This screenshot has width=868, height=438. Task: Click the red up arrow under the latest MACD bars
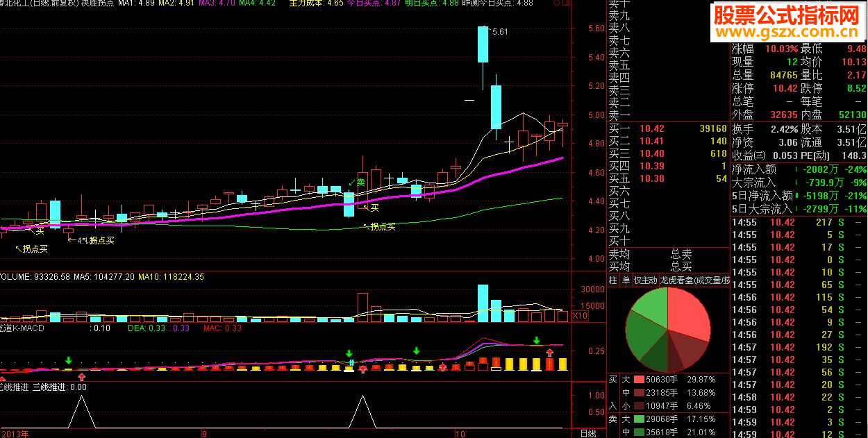[x=550, y=353]
